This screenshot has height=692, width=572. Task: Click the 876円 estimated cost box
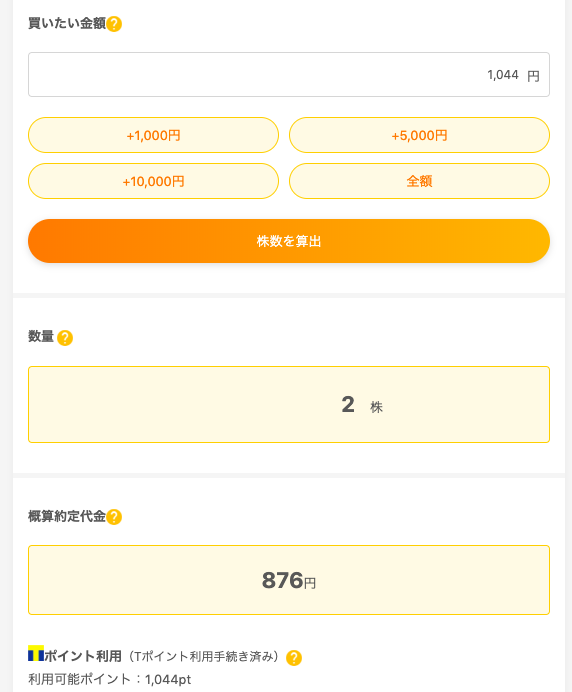tap(289, 580)
